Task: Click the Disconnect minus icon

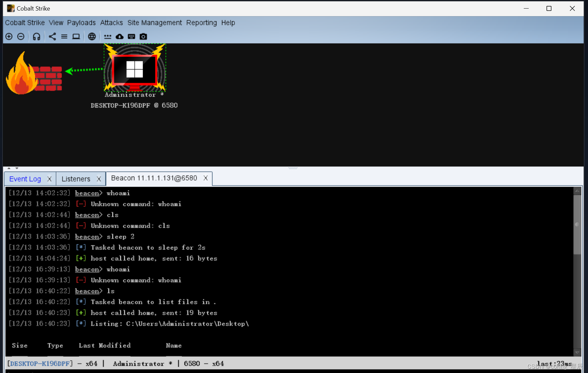Action: [x=21, y=37]
